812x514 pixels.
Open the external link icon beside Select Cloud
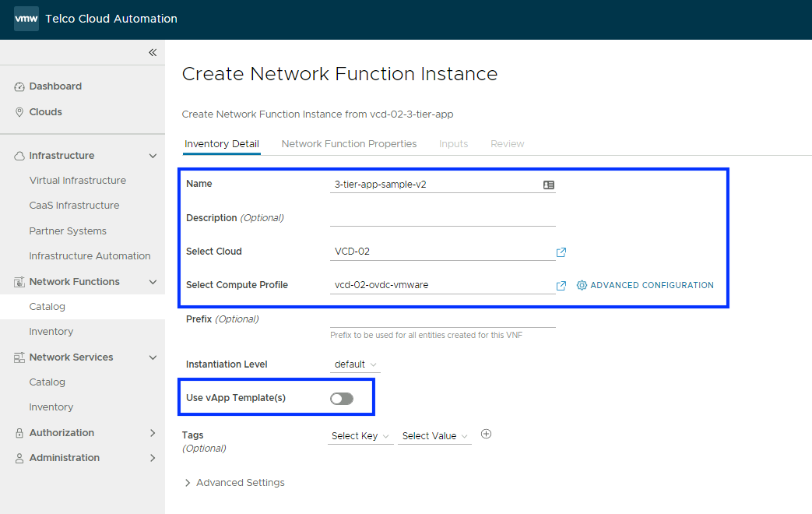561,252
